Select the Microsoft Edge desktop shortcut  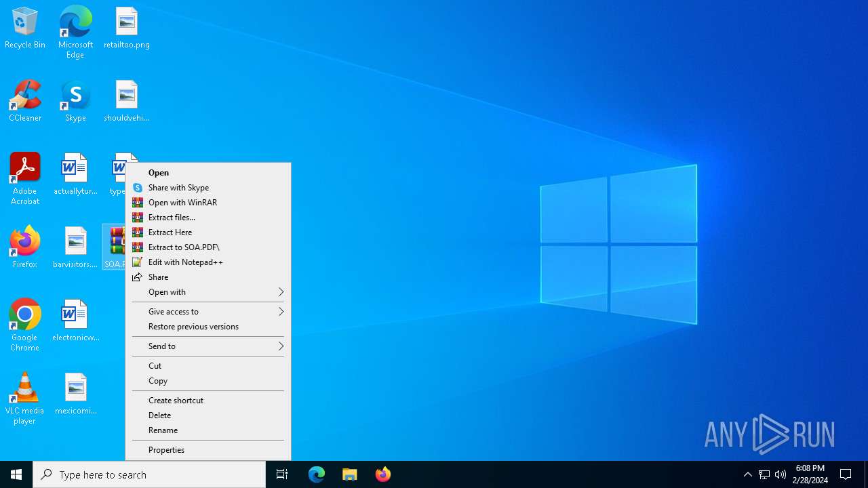(x=75, y=32)
